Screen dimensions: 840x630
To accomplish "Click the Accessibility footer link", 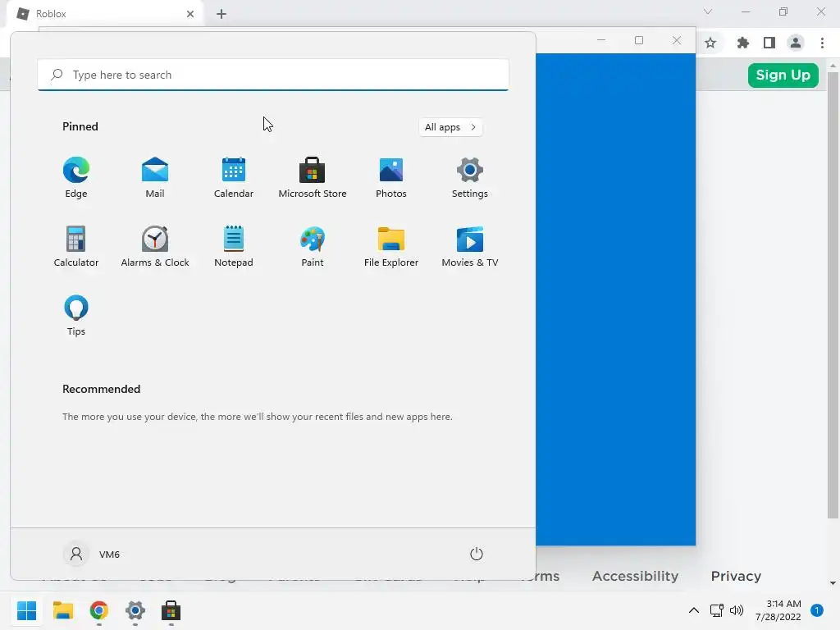I will click(635, 576).
